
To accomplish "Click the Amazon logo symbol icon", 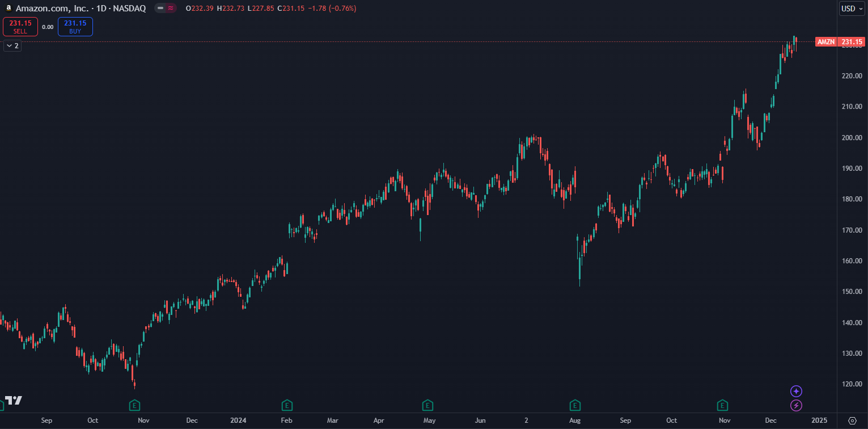I will click(x=9, y=9).
